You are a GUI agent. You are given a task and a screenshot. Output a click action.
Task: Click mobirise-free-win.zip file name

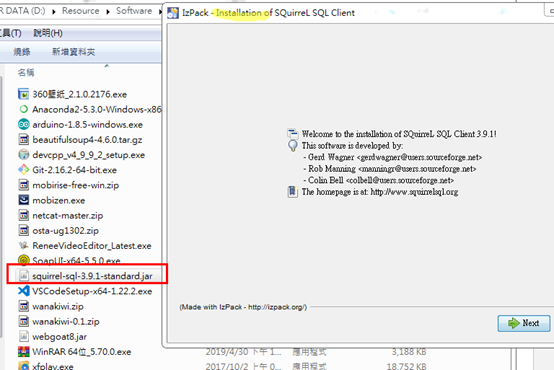point(76,186)
